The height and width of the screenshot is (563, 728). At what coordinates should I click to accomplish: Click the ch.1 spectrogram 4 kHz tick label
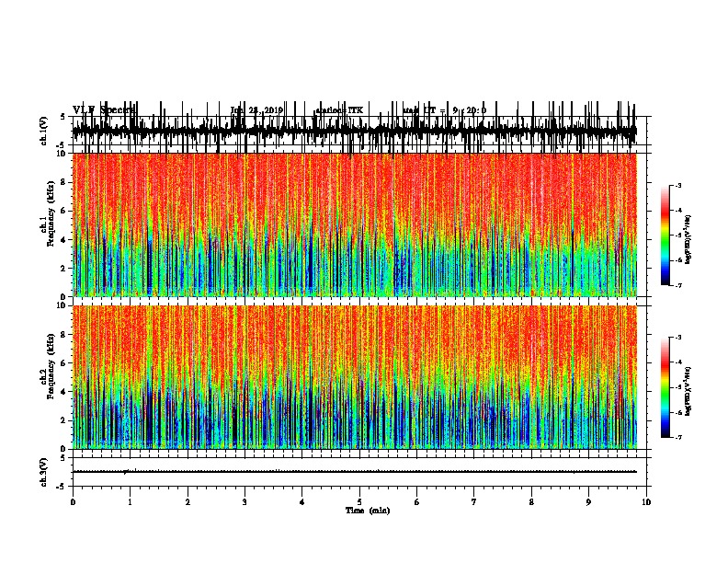tap(64, 240)
